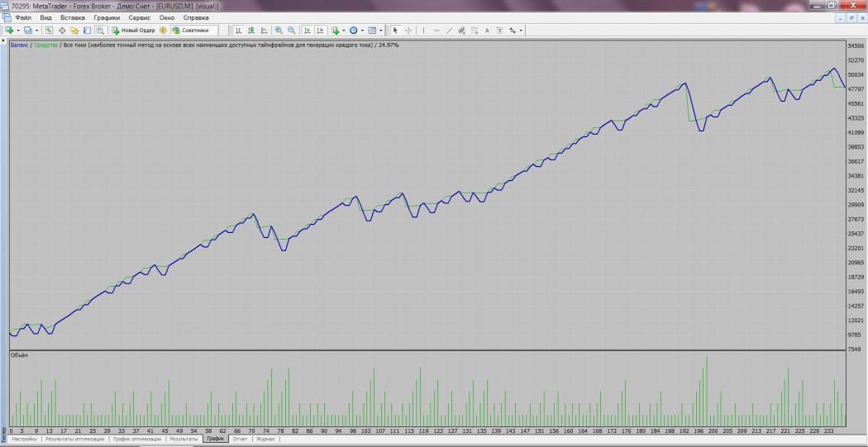868x447 pixels.
Task: Expand the Indicators dropdown arrow
Action: (344, 31)
